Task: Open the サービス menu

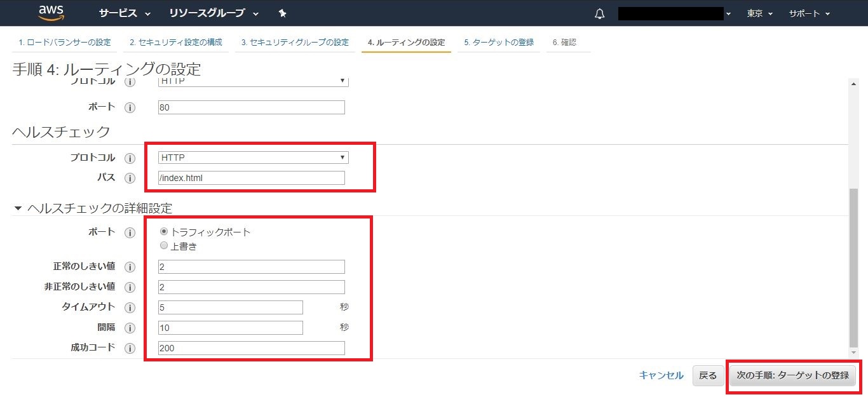Action: click(x=125, y=13)
